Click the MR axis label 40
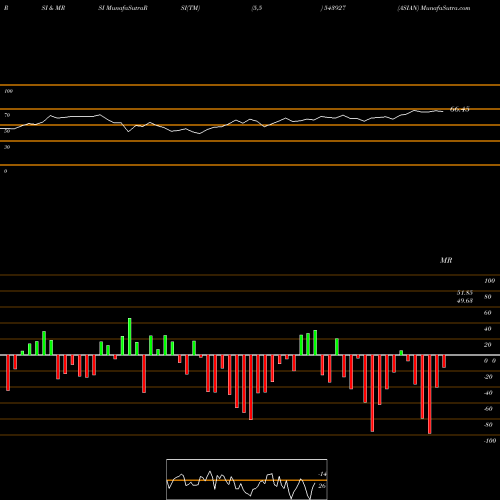Viewport: 500px width, 500px height. 488,329
